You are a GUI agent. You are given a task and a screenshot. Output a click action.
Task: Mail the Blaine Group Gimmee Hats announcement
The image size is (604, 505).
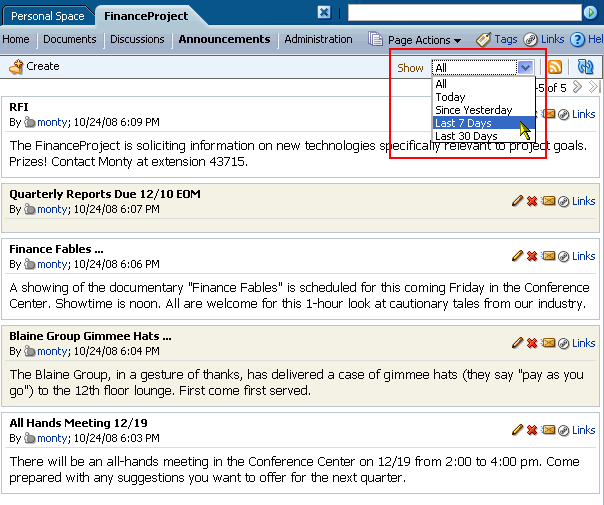548,343
